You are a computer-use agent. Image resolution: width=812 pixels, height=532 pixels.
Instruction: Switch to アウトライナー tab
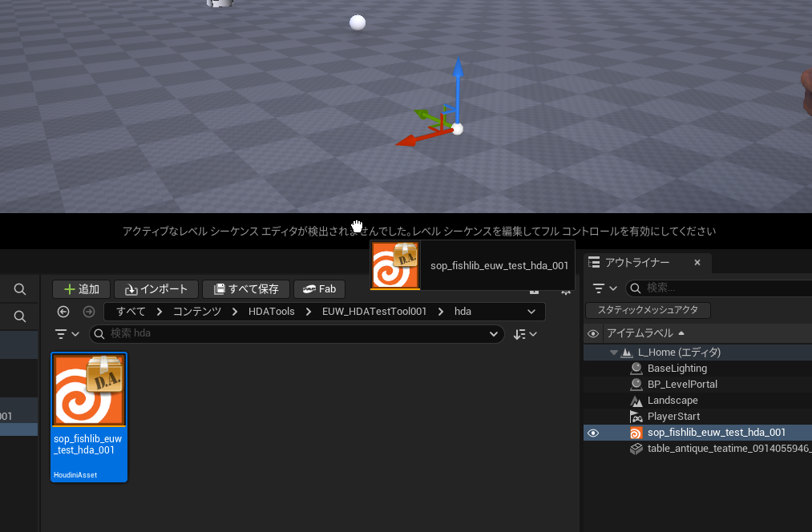(637, 262)
